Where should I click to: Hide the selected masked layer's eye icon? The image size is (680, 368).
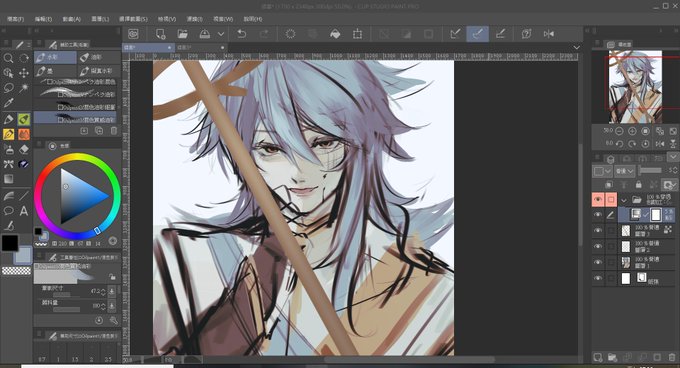click(598, 215)
